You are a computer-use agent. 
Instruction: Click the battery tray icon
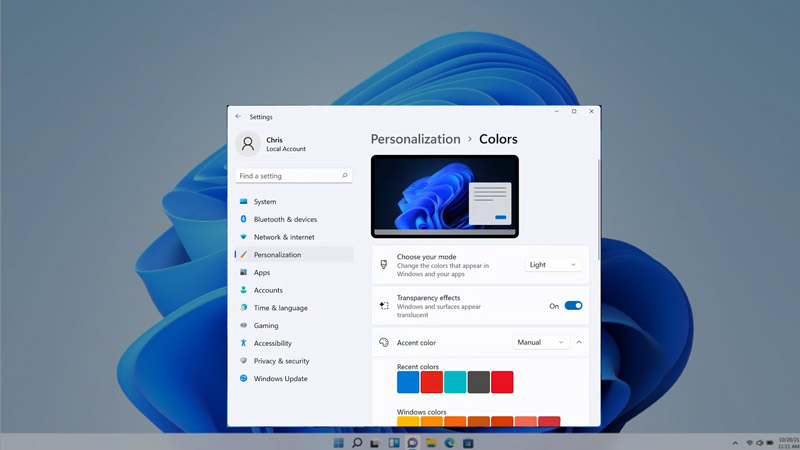769,443
